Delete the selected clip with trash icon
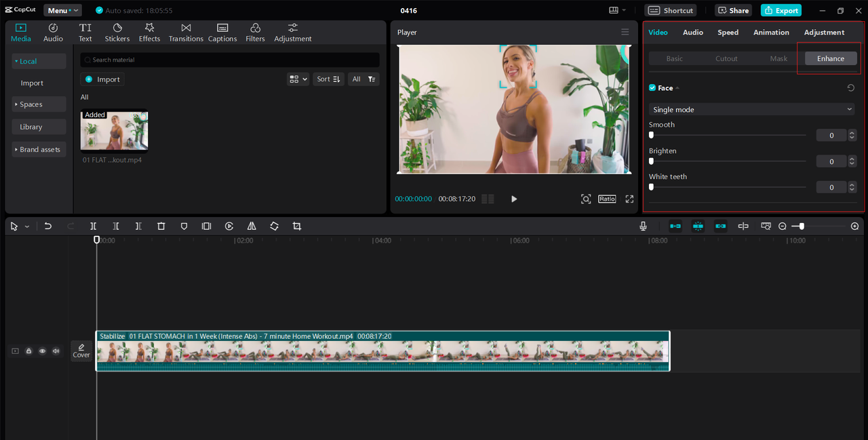Screen dimensions: 868x440 coord(161,226)
